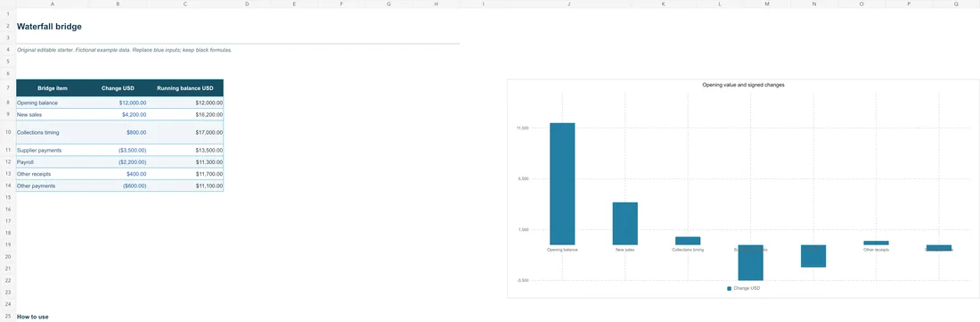Select the $400.00 change cell
Screen dimensions: 980x322
118,174
